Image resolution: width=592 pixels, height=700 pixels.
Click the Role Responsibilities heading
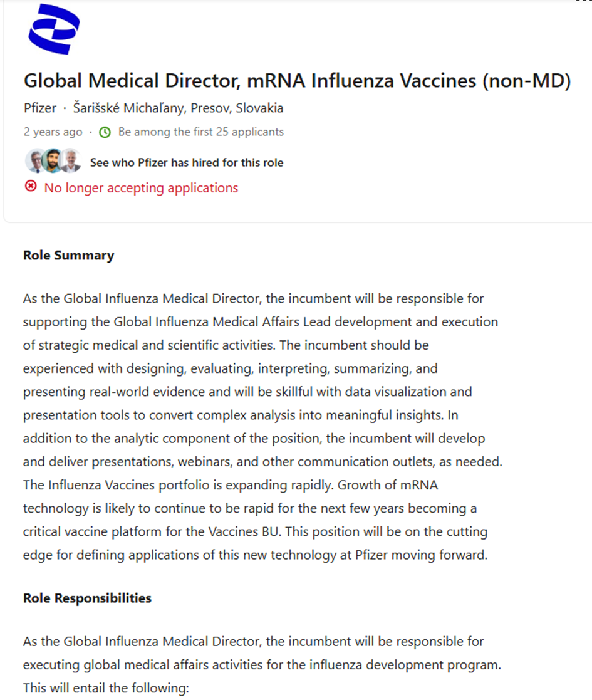[x=87, y=598]
